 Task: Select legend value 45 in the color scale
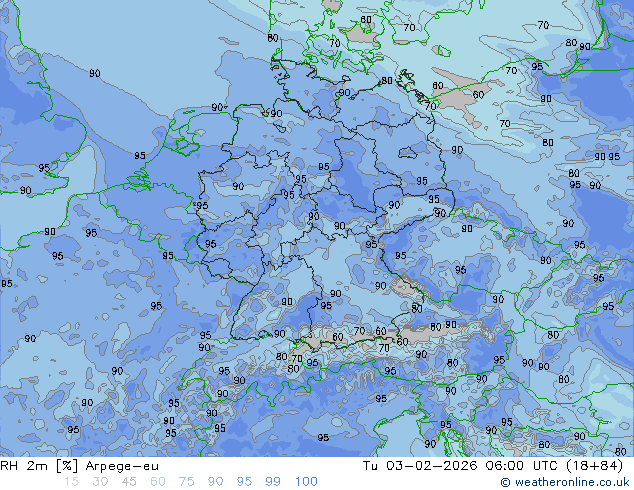[129, 482]
